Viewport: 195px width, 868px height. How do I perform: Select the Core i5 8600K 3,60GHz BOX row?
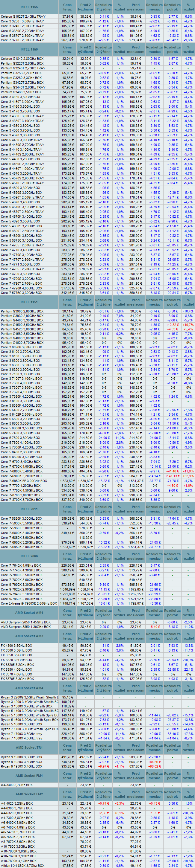(x=98, y=457)
